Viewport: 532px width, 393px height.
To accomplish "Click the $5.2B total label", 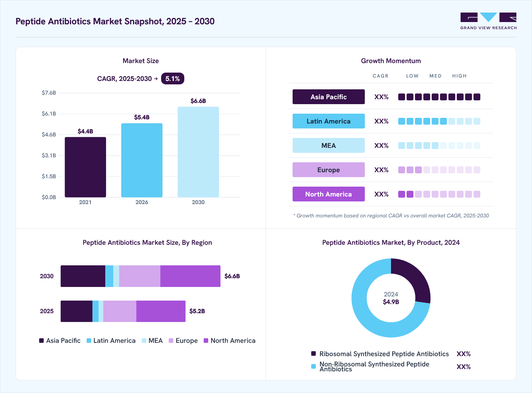I will click(197, 311).
